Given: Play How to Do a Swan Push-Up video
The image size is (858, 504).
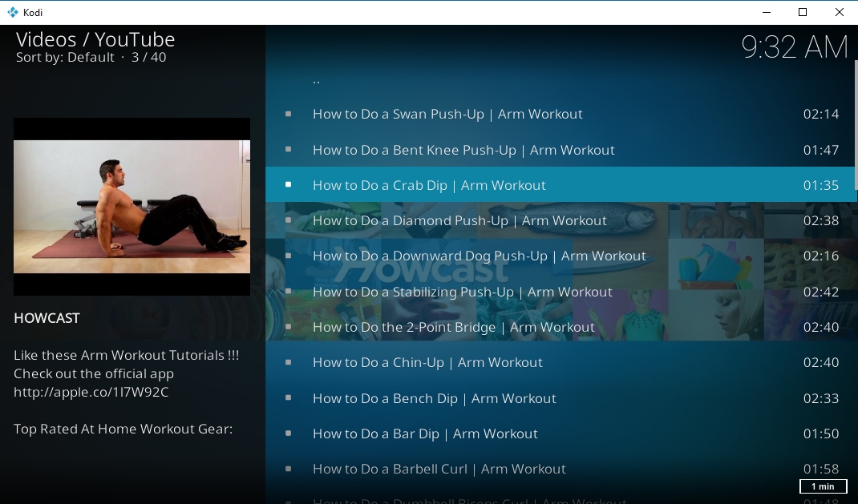Looking at the screenshot, I should point(561,114).
